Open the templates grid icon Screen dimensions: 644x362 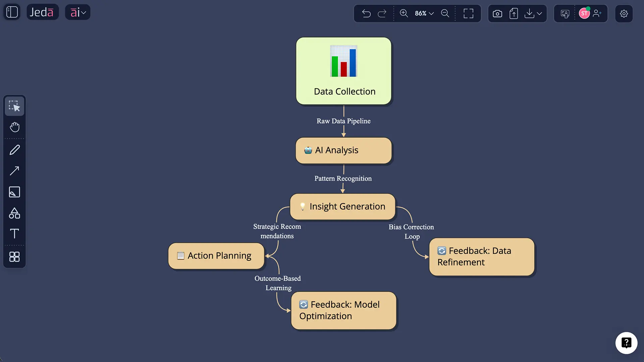14,257
